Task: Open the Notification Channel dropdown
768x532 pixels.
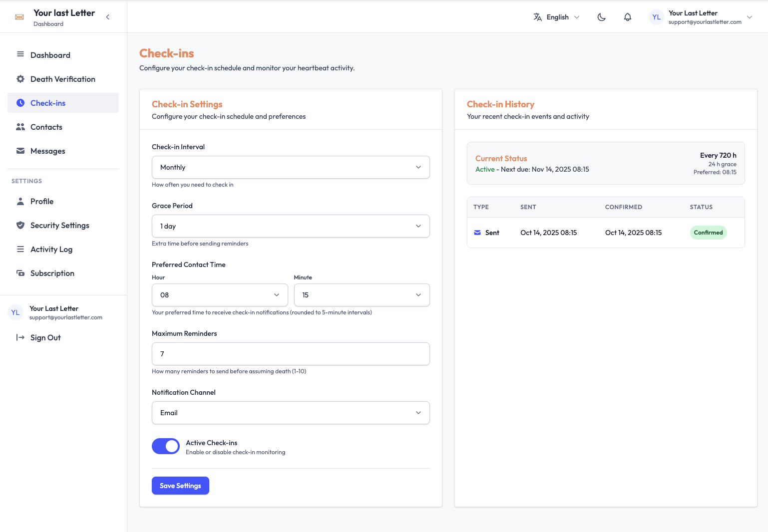Action: (x=291, y=413)
